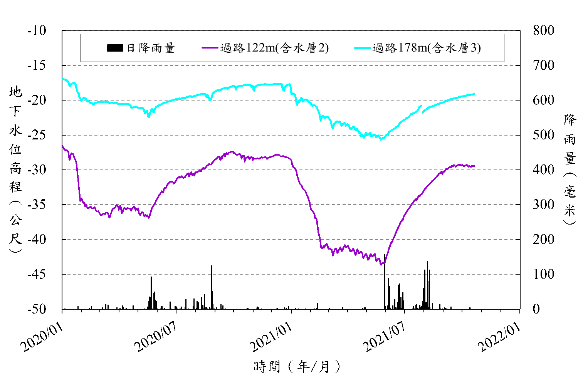Click the purple legend line marker
The width and height of the screenshot is (588, 384).
[210, 48]
